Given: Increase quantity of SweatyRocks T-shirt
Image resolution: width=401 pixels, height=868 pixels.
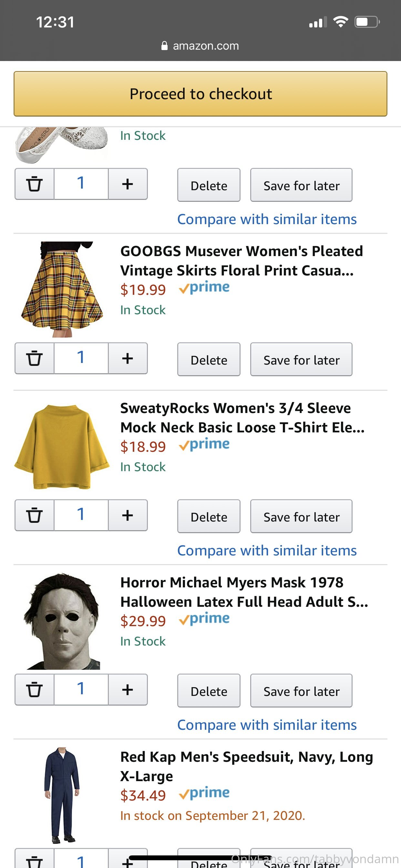Looking at the screenshot, I should click(128, 515).
